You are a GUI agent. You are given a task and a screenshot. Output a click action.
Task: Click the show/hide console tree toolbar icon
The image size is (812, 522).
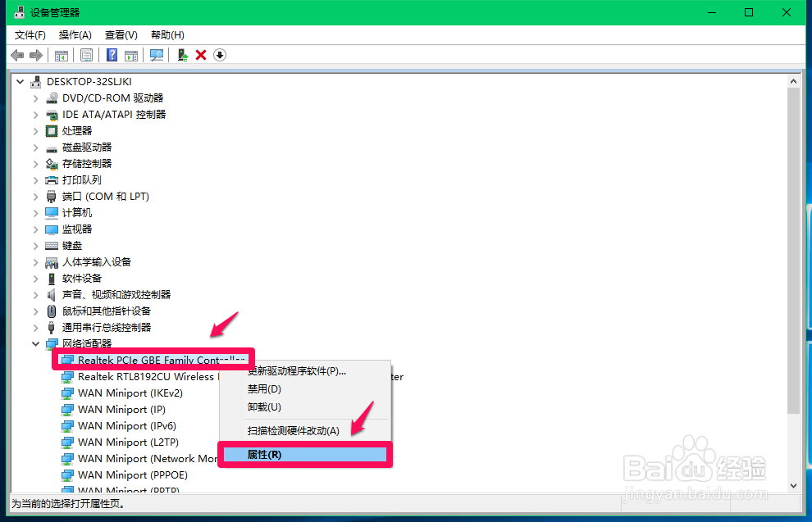coord(62,55)
